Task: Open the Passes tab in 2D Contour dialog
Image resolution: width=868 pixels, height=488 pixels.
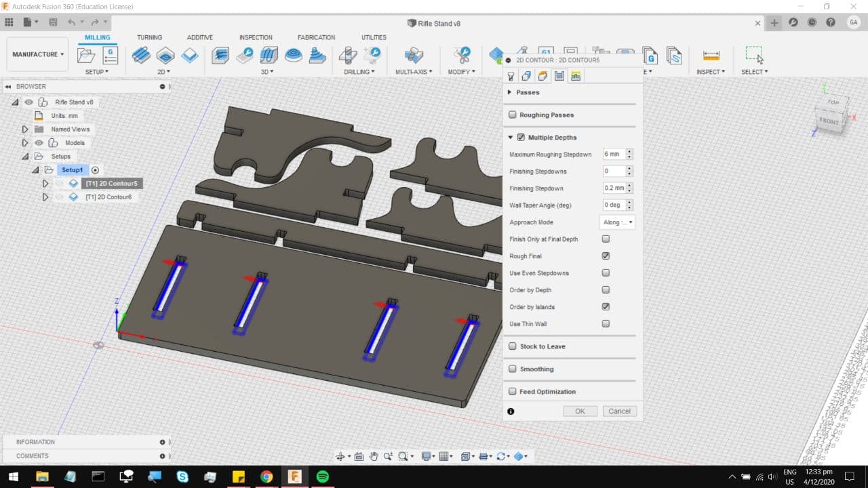Action: pos(559,76)
